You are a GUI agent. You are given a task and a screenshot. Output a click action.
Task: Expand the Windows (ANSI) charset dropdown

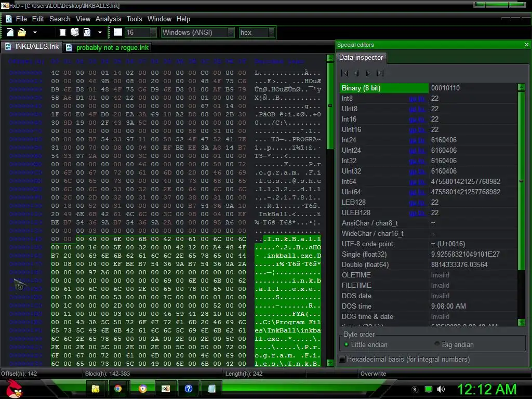pos(231,33)
